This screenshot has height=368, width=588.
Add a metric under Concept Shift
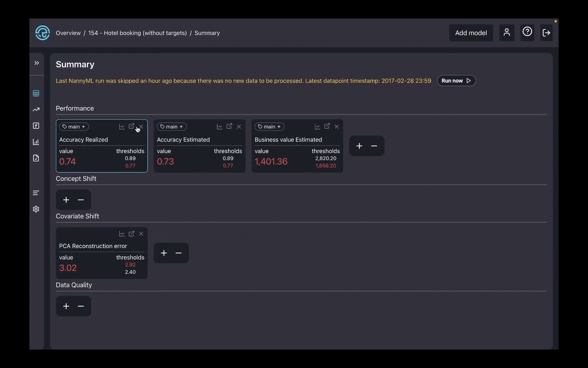(66, 200)
